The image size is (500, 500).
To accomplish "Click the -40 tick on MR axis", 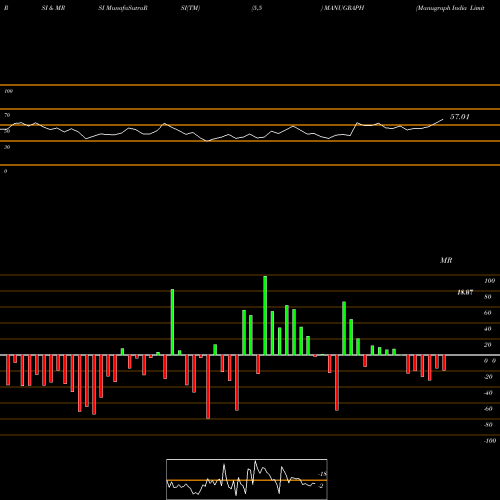I will coord(488,393).
